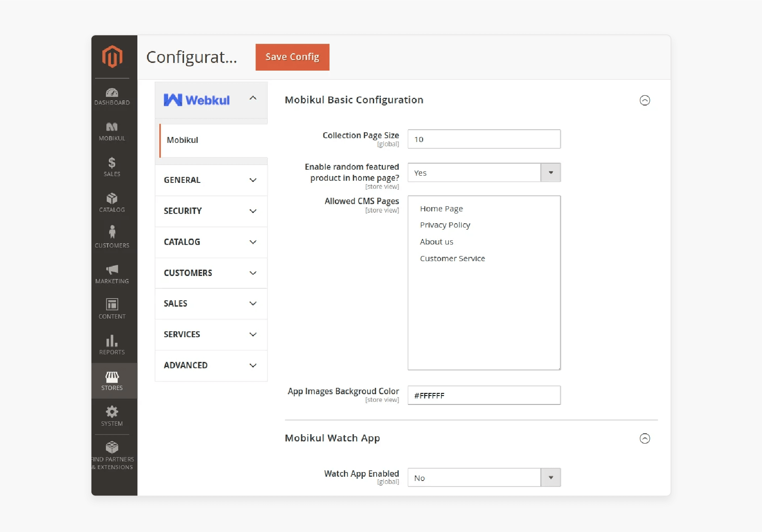
Task: Click the Configuration page title
Action: [191, 57]
